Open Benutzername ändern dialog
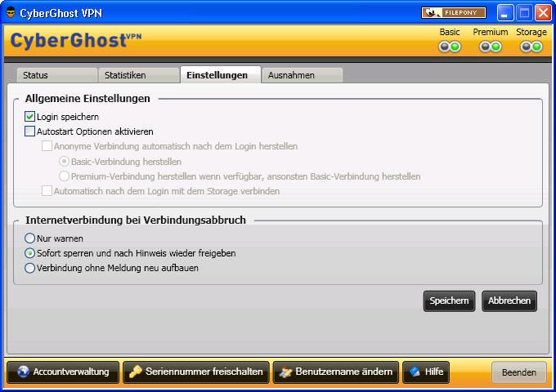 (x=336, y=372)
